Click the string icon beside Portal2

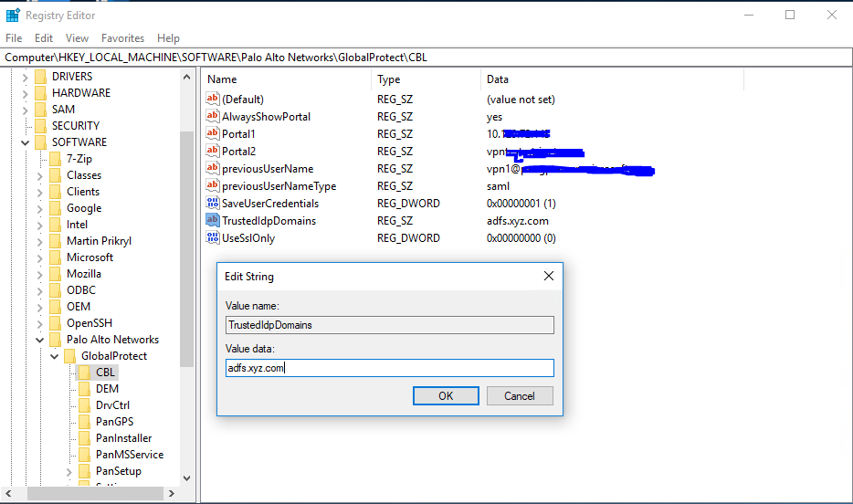tap(212, 151)
